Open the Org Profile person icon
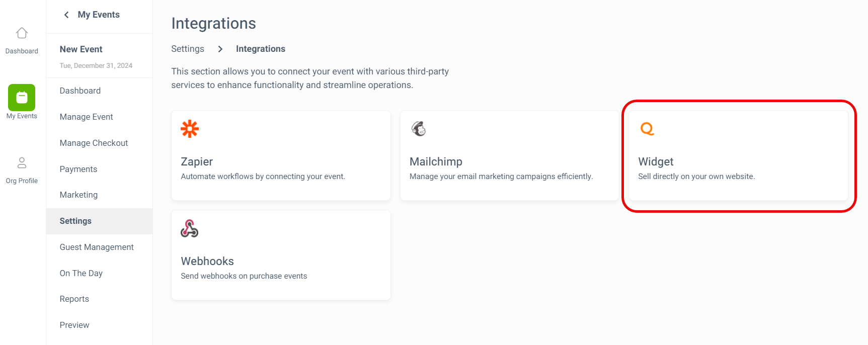Screen dimensions: 868x345 pos(22,162)
